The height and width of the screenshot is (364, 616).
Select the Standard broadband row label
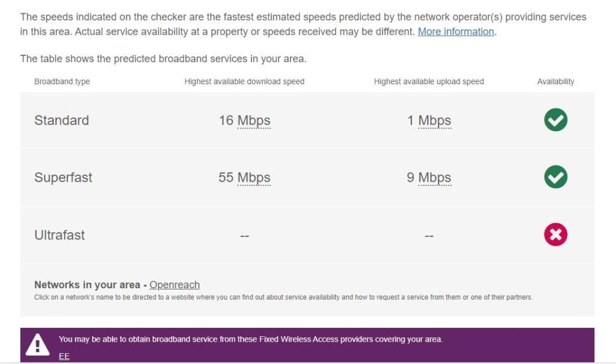point(61,120)
